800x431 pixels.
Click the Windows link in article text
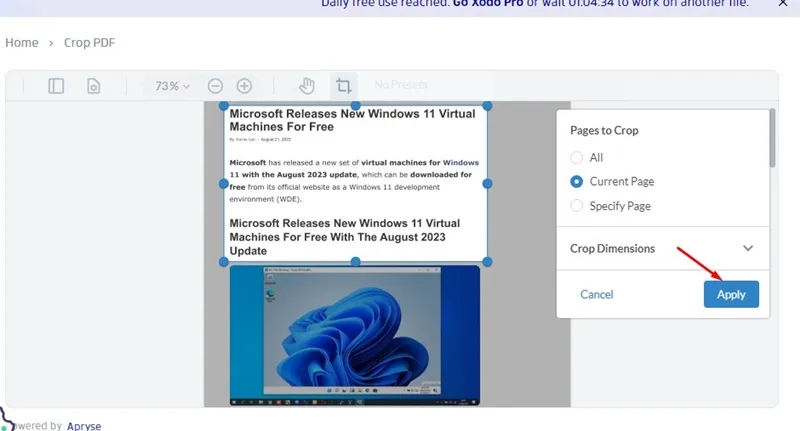pos(461,163)
